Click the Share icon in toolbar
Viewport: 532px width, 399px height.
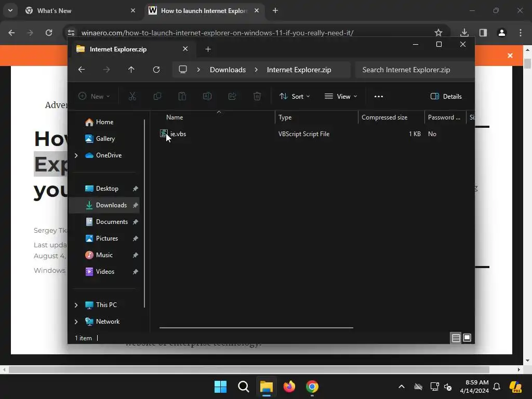click(x=232, y=96)
